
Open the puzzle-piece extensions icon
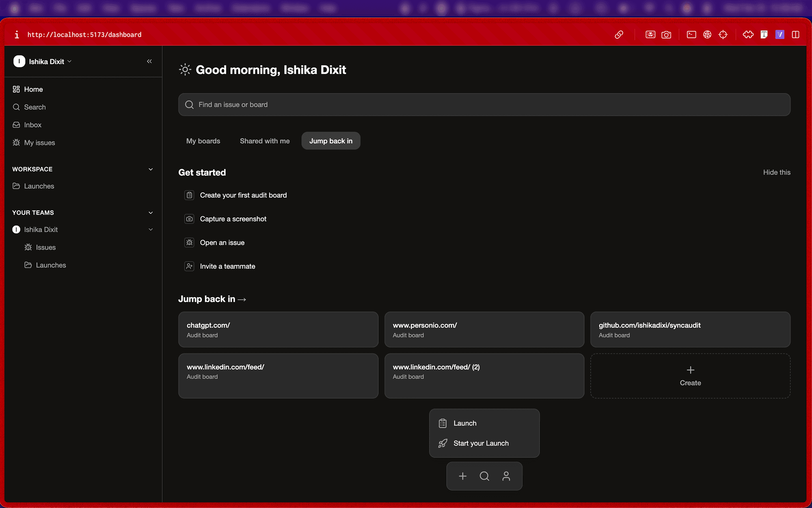(748, 34)
